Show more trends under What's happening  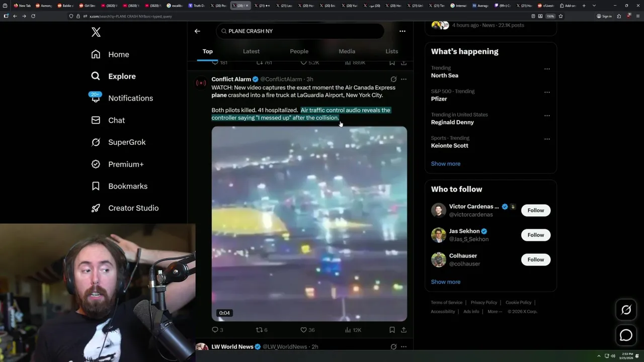point(445,164)
